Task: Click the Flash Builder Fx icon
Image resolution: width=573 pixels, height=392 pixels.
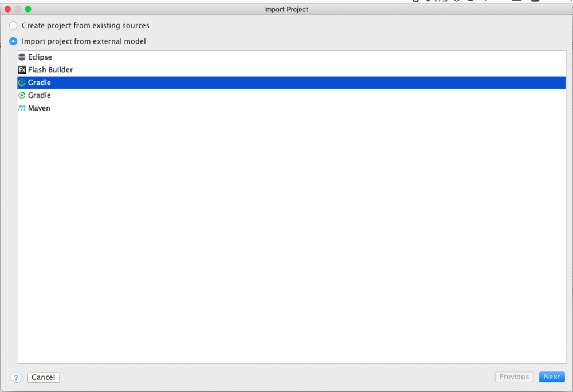Action: click(x=22, y=70)
